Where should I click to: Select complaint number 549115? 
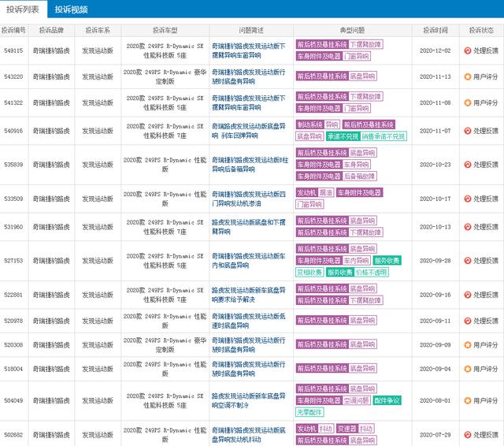tap(13, 50)
